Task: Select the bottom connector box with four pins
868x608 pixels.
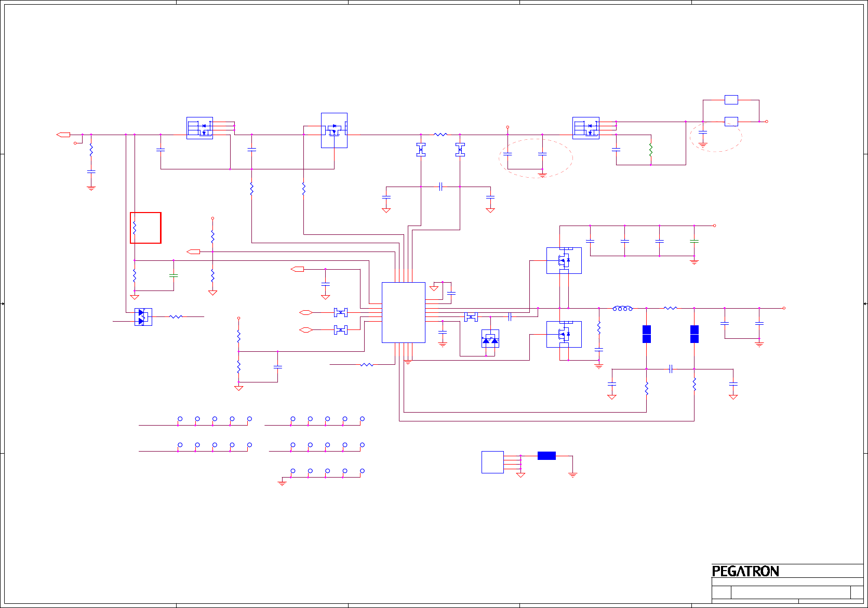Action: pyautogui.click(x=492, y=462)
